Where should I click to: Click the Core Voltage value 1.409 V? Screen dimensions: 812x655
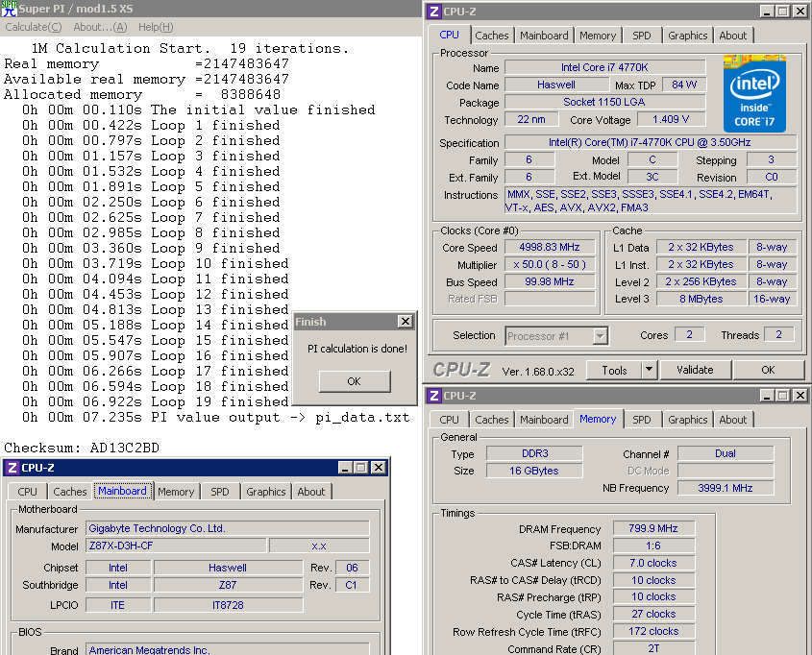pos(671,119)
